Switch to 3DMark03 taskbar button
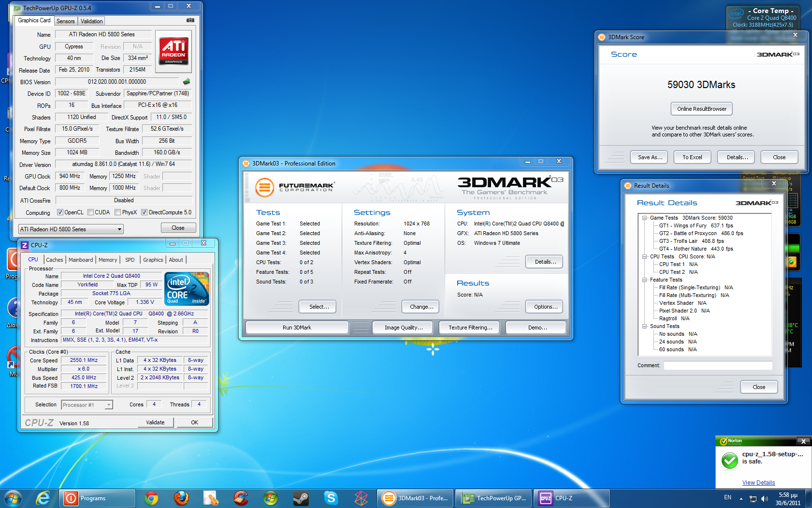This screenshot has width=812, height=508. (415, 498)
